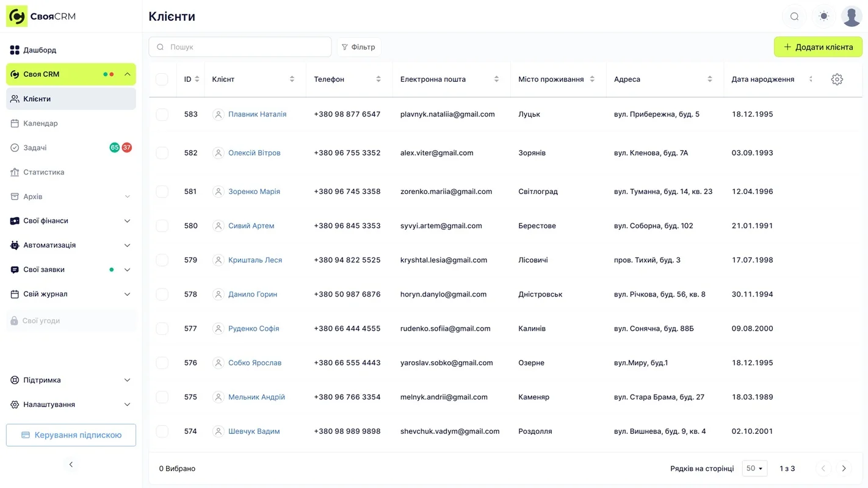
Task: Go to Статистика in sidebar
Action: tap(43, 172)
